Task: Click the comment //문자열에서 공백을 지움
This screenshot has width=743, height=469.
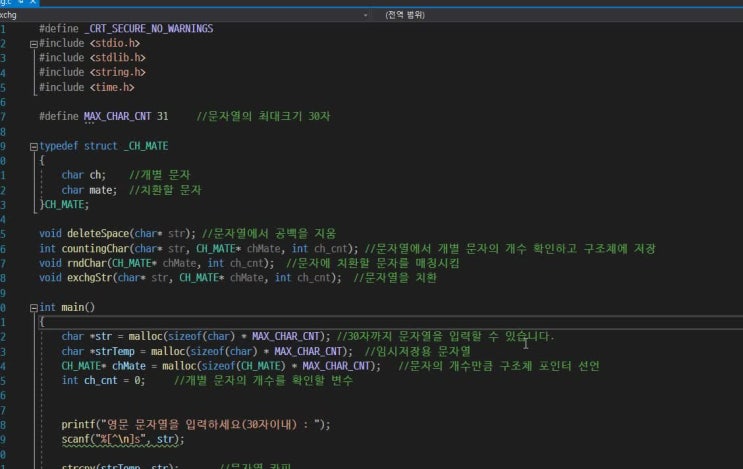Action: (x=269, y=234)
